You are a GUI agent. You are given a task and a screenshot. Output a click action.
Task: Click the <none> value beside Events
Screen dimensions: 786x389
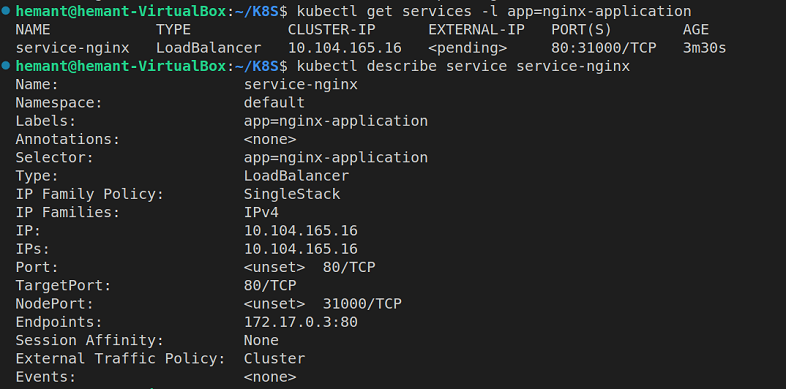(x=270, y=377)
